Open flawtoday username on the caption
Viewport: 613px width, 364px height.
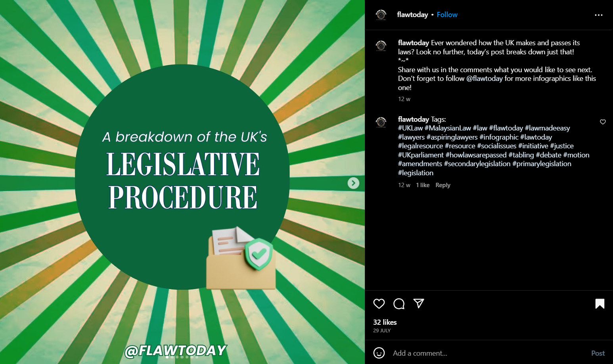(414, 43)
